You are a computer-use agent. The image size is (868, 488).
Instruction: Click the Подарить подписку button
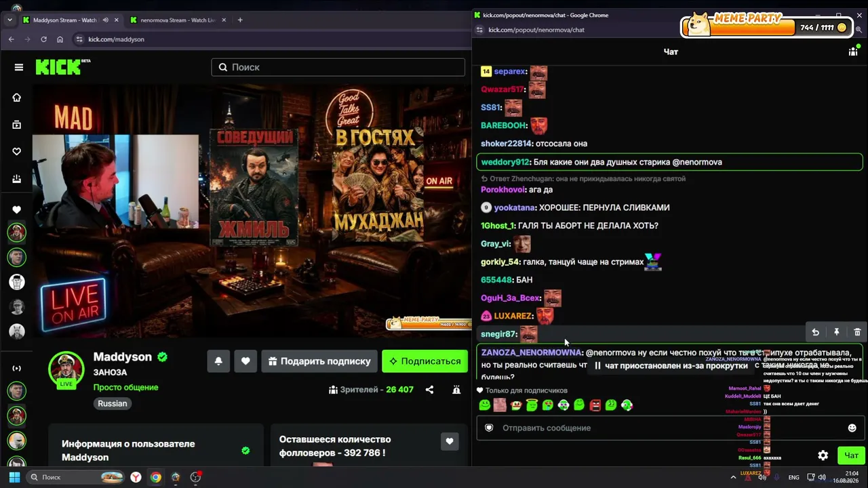(319, 361)
